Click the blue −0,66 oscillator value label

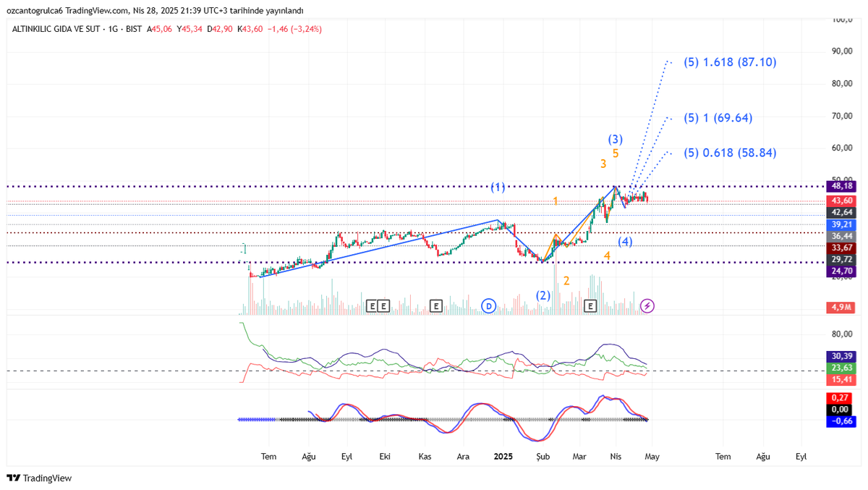[841, 421]
